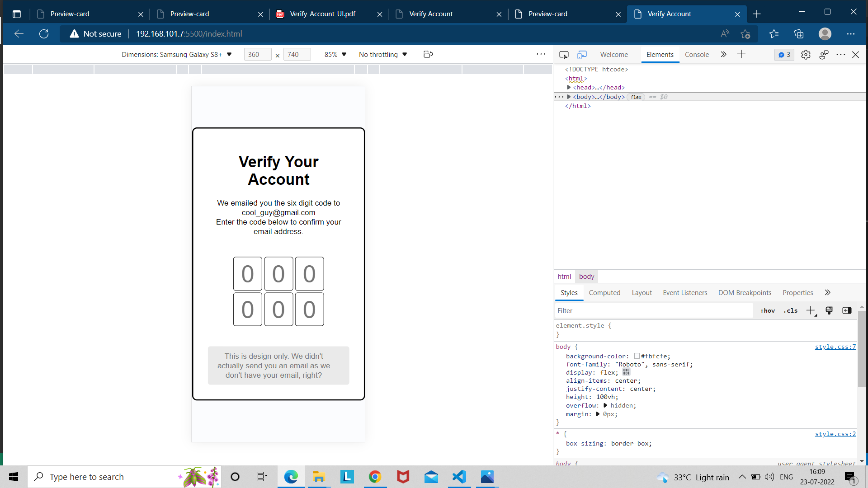Open the Issues counter showing 3
Image resolution: width=868 pixels, height=488 pixels.
784,54
